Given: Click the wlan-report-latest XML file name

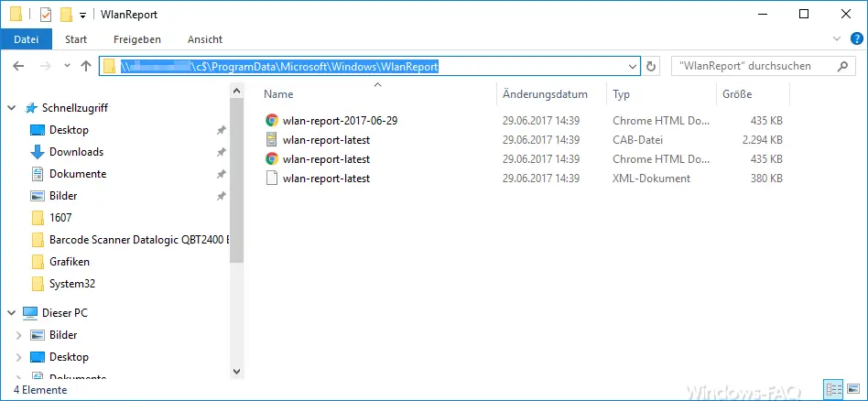Looking at the screenshot, I should [326, 179].
